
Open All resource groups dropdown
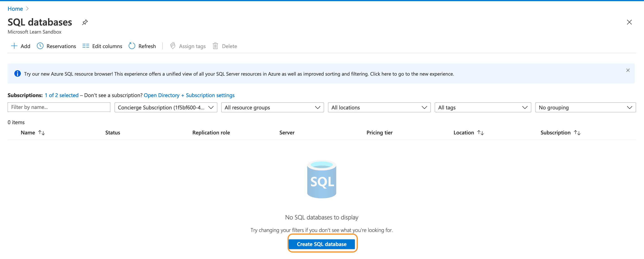coord(272,108)
